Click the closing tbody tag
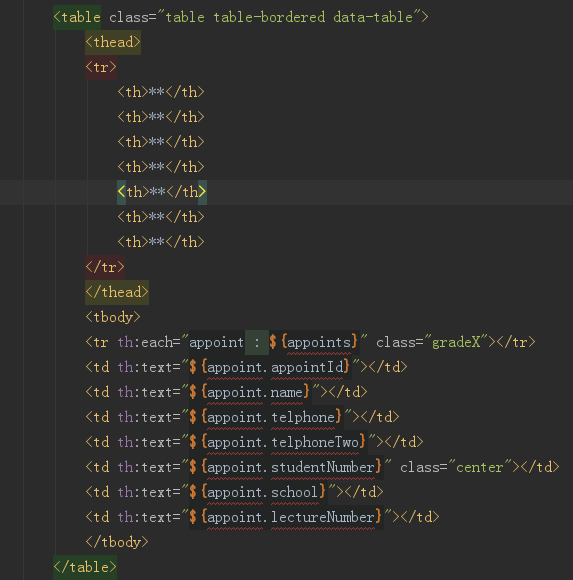 117,542
